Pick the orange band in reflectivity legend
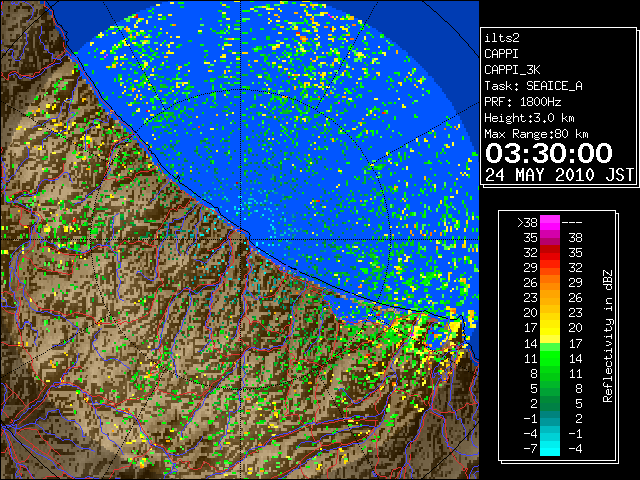Viewport: 640px width, 480px height. pos(550,283)
